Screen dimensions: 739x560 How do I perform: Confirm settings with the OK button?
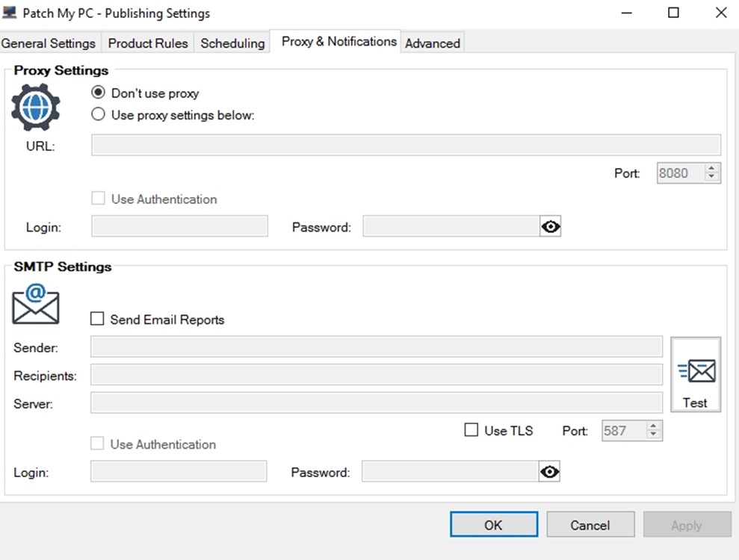pyautogui.click(x=494, y=525)
